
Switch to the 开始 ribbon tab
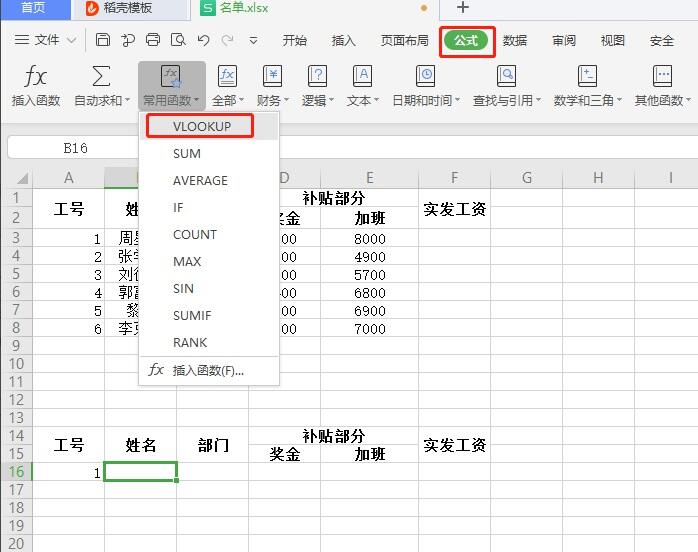[295, 41]
